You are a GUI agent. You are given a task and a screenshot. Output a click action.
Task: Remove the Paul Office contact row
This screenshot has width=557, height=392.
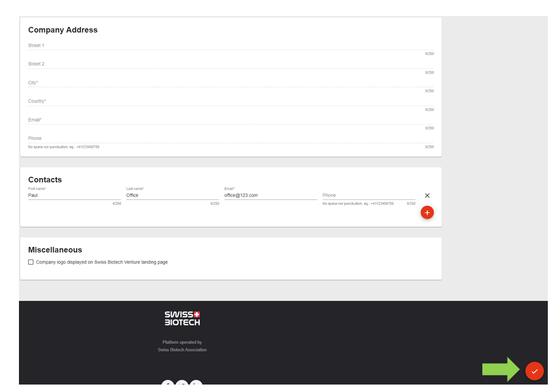(427, 196)
